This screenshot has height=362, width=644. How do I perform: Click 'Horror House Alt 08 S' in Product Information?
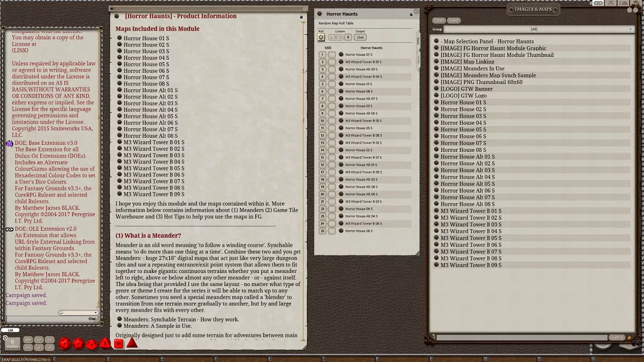click(x=150, y=136)
